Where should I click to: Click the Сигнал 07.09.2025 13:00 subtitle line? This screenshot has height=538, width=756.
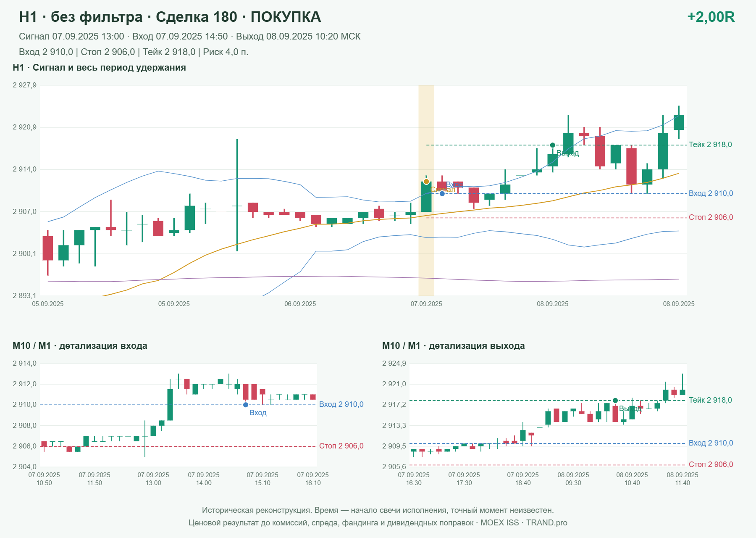tap(190, 37)
